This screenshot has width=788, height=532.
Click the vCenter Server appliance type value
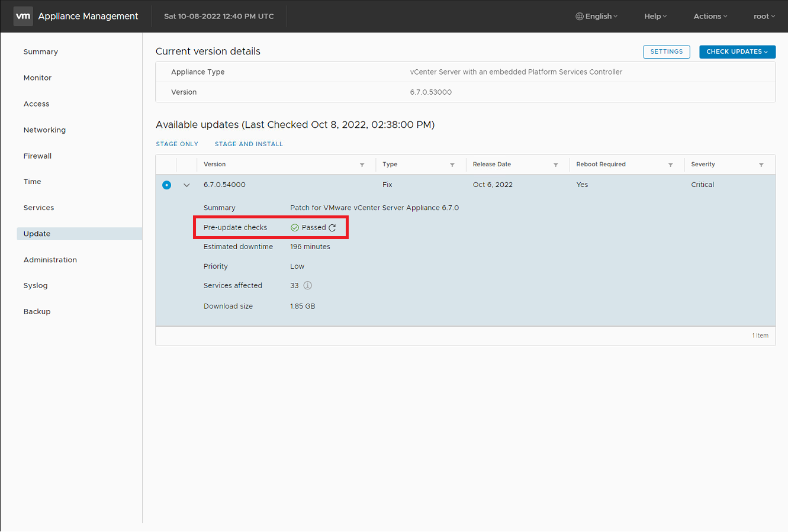516,72
